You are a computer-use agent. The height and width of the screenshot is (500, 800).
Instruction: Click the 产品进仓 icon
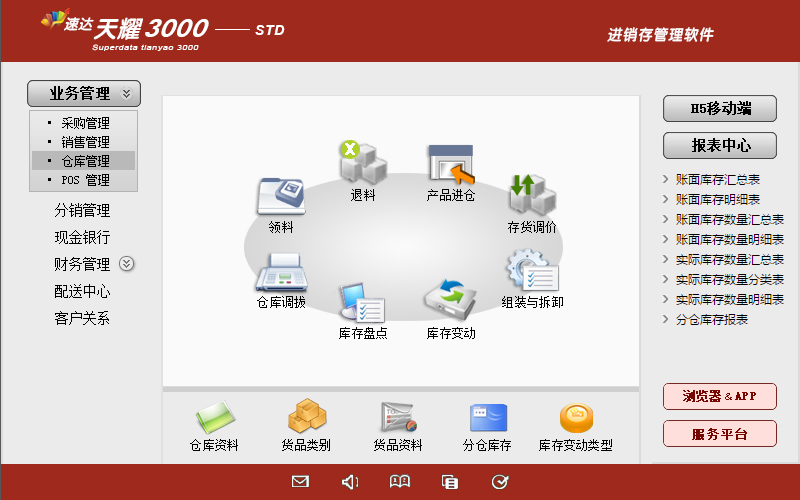tap(450, 163)
